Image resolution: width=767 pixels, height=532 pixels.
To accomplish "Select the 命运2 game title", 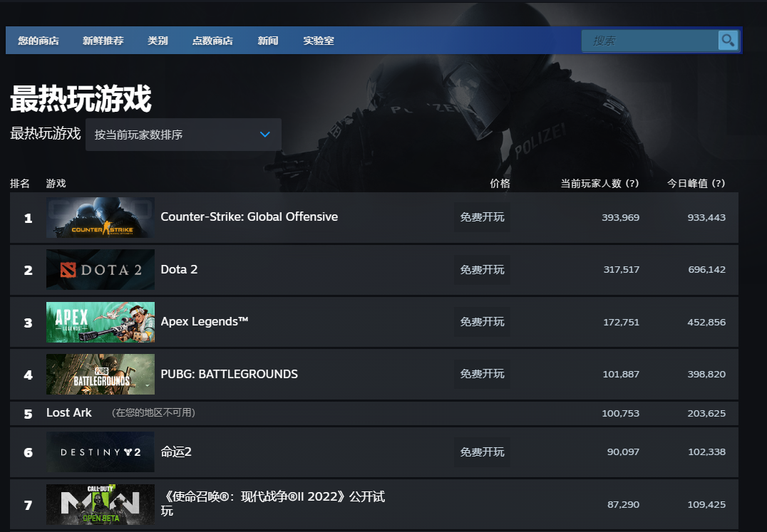I will tap(176, 452).
